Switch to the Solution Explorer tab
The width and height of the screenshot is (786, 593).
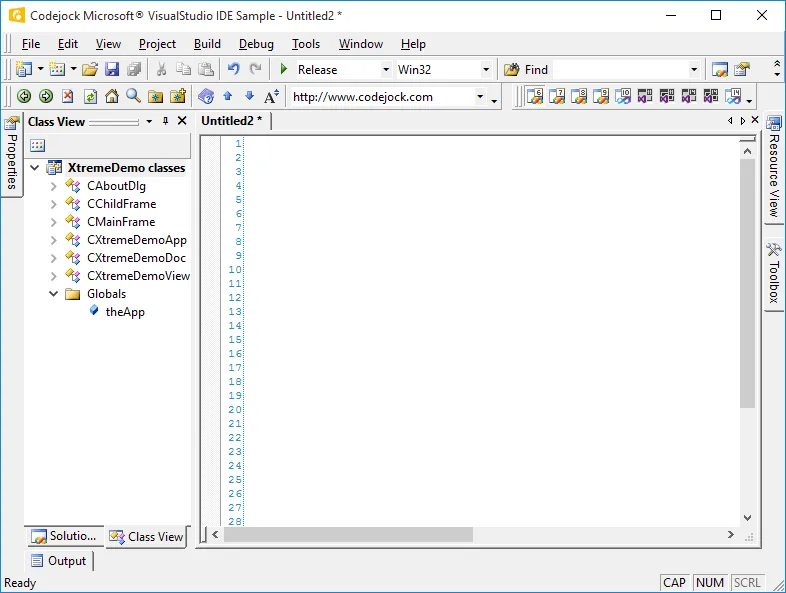(64, 536)
